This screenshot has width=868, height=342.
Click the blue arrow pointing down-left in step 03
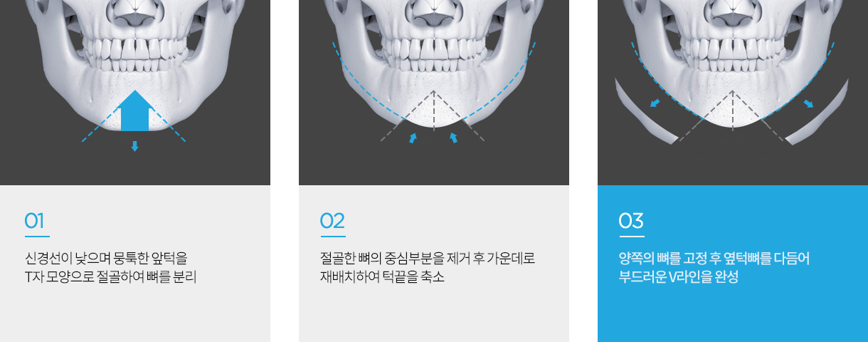click(654, 104)
